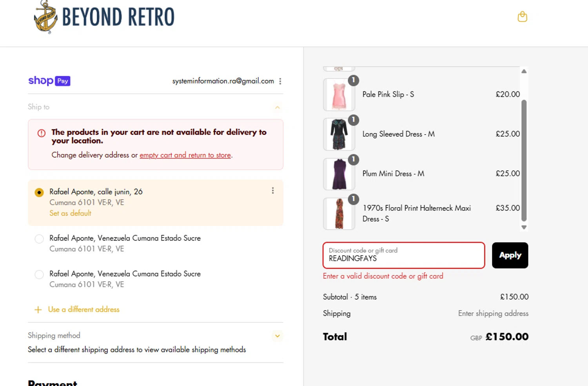Open the shopping bag cart icon
The width and height of the screenshot is (588, 386).
click(522, 16)
